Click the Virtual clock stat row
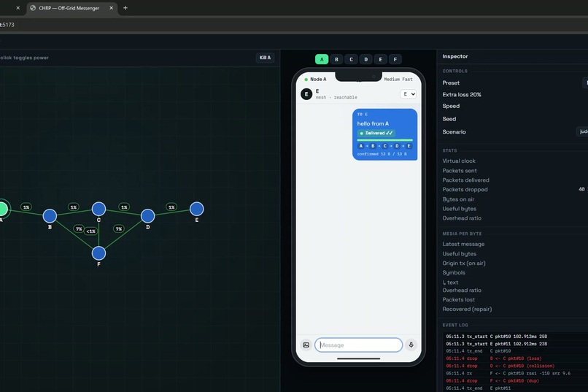588x392 pixels. pos(515,161)
